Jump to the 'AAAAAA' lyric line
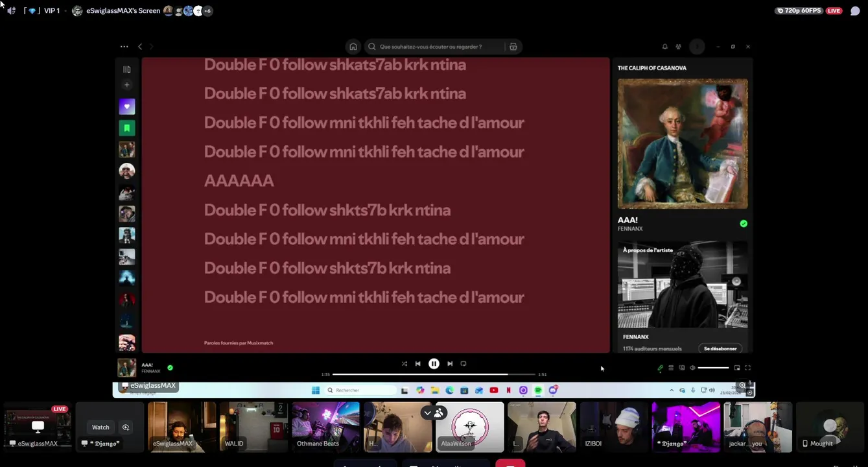This screenshot has height=467, width=868. click(239, 181)
